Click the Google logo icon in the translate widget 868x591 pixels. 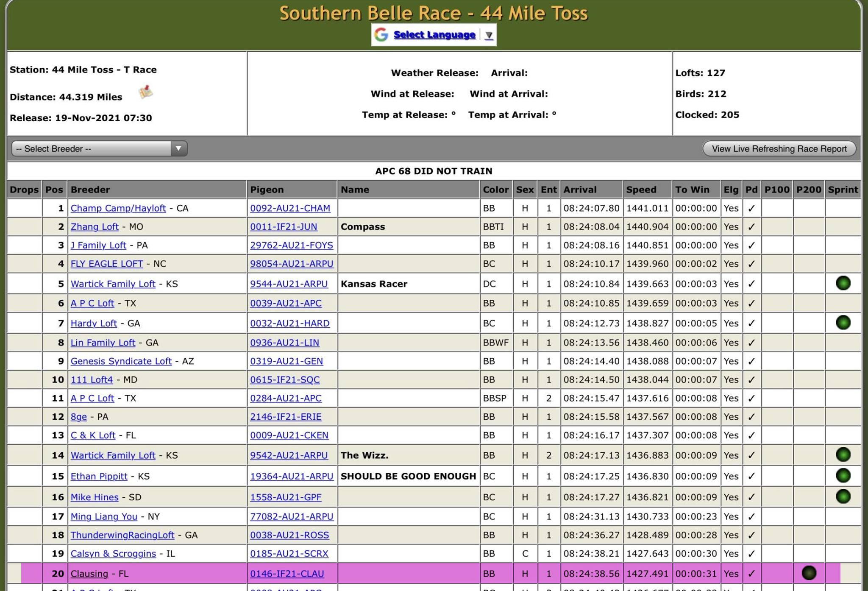pyautogui.click(x=381, y=35)
